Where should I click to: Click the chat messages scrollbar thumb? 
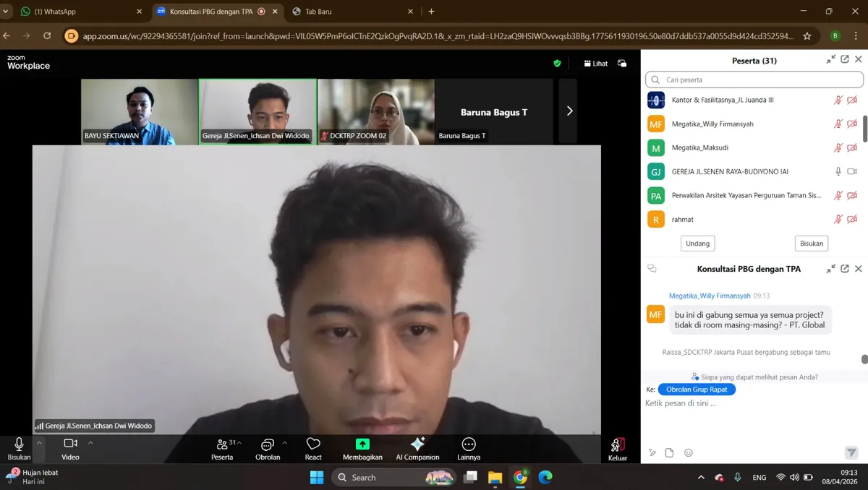click(864, 359)
